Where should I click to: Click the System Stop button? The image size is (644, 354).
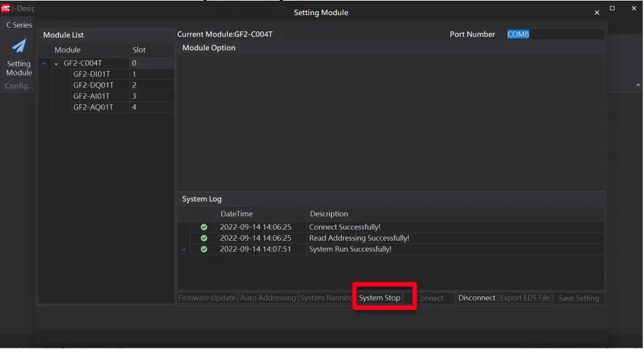[x=380, y=298]
